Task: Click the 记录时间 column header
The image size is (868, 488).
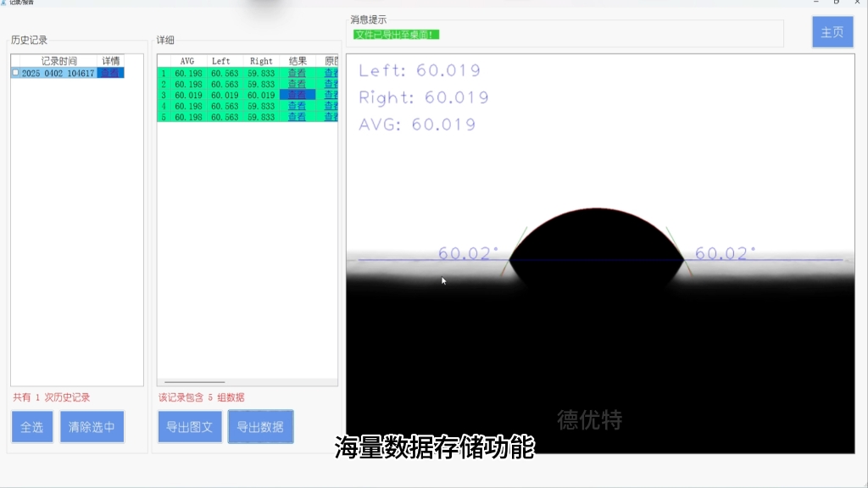Action: (58, 61)
